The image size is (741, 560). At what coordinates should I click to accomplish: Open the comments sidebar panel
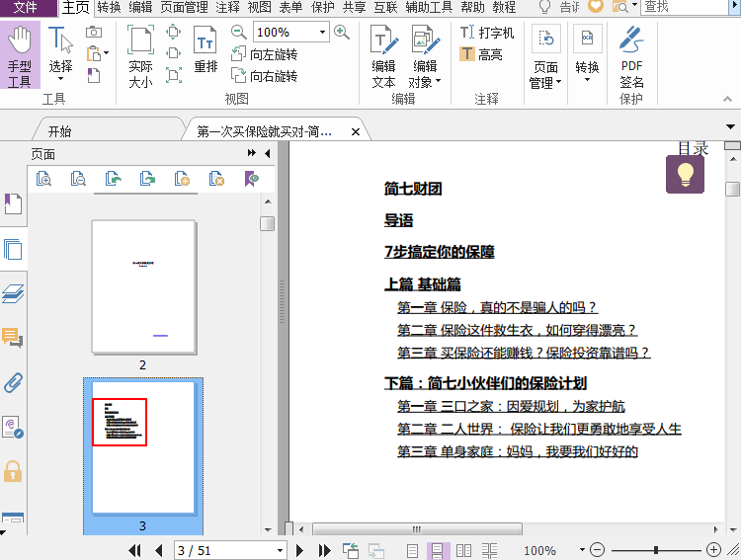click(x=13, y=338)
